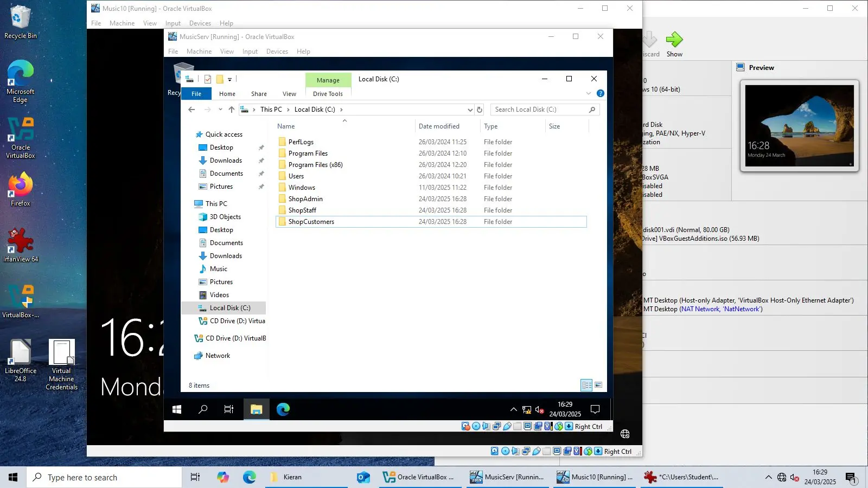Switch to Details view icon in Explorer status bar
The width and height of the screenshot is (868, 488).
coord(586,385)
